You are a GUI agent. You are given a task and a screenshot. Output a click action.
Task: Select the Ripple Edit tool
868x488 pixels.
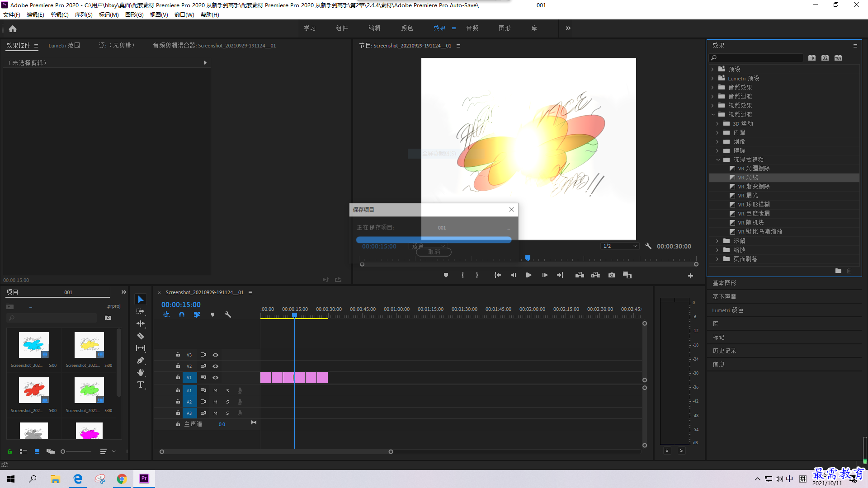click(141, 324)
